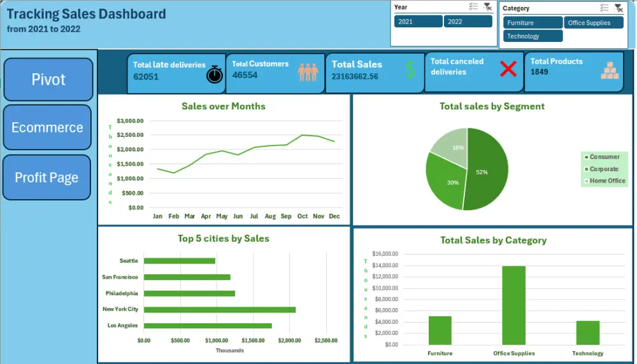This screenshot has height=364, width=637.
Task: Click the red X canceled deliveries icon
Action: (x=508, y=69)
